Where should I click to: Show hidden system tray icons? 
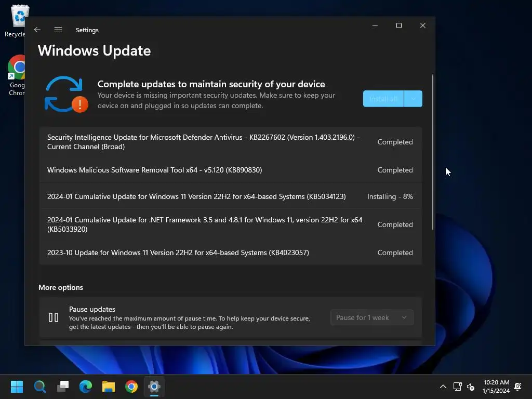tap(443, 387)
